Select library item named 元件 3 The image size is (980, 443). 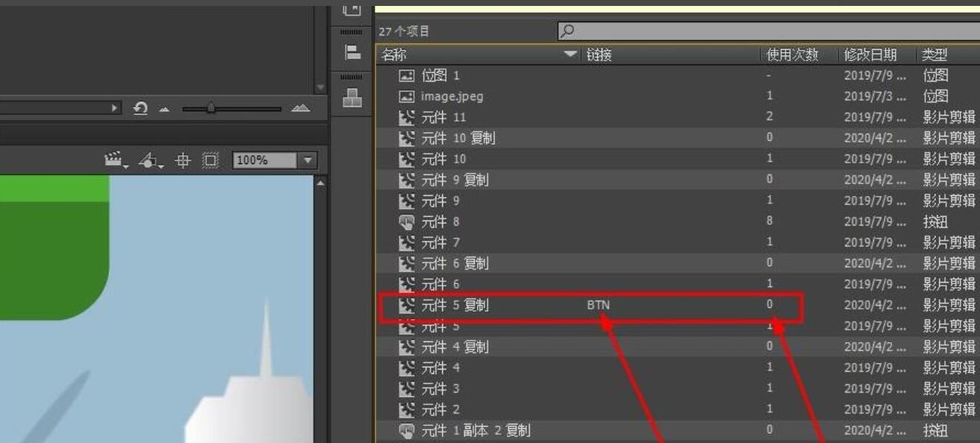pyautogui.click(x=441, y=388)
